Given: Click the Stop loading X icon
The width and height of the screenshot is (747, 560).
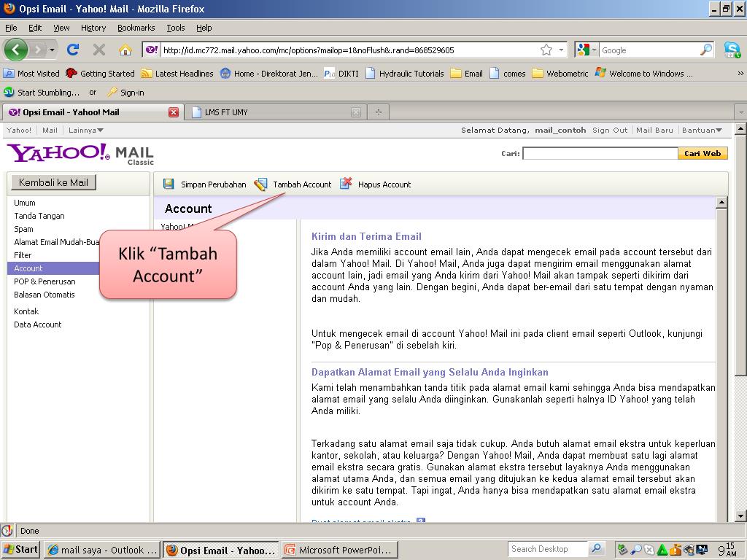Looking at the screenshot, I should tap(99, 50).
